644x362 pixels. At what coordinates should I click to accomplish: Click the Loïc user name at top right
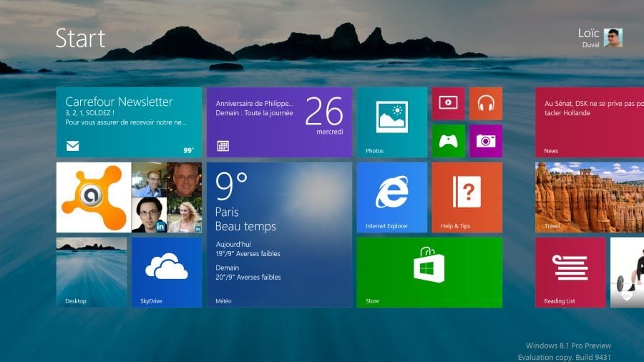(589, 33)
